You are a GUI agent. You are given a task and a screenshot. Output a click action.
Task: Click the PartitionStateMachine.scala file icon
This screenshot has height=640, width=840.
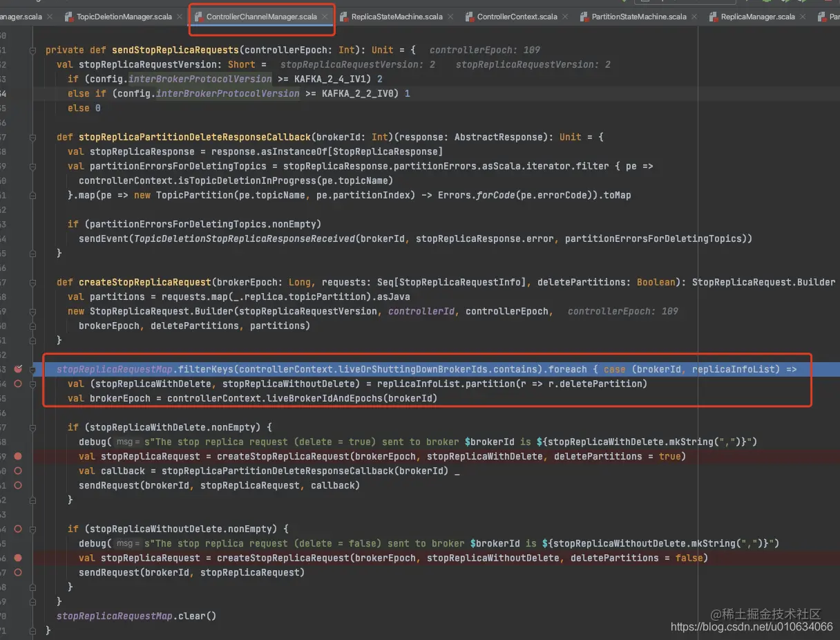point(584,17)
